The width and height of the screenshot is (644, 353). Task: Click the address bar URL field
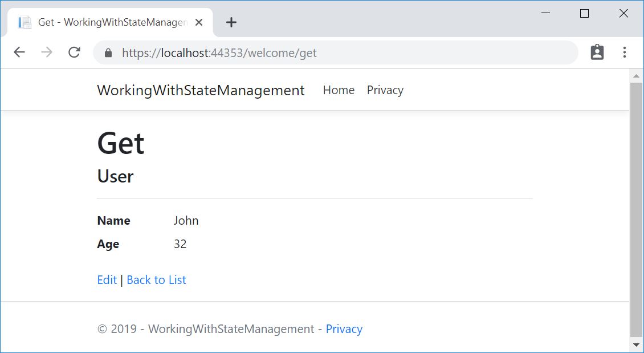pos(342,53)
